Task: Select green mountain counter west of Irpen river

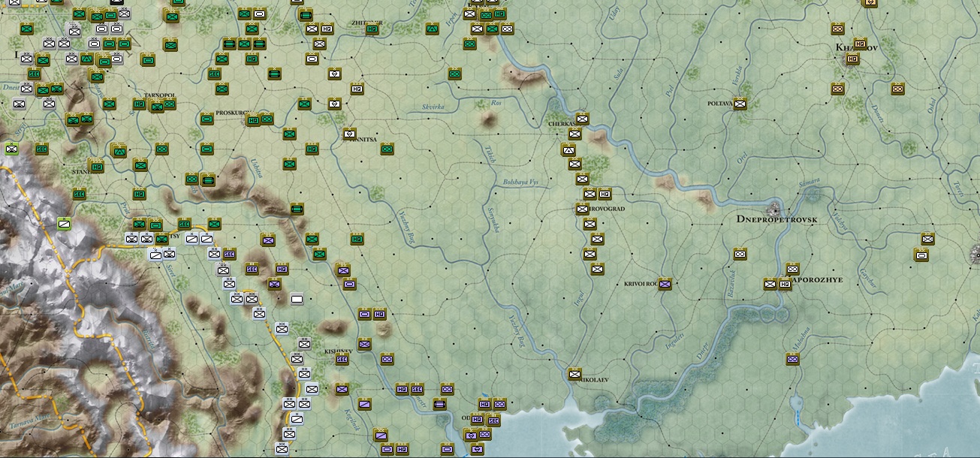Action: [x=432, y=29]
